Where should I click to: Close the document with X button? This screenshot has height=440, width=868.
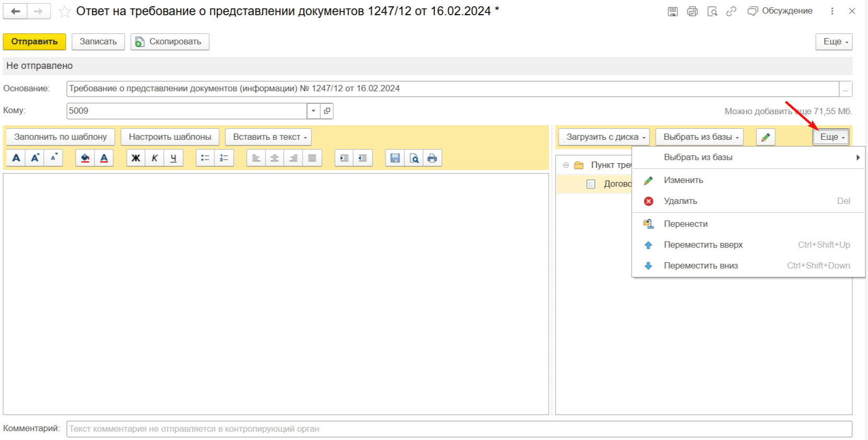852,11
